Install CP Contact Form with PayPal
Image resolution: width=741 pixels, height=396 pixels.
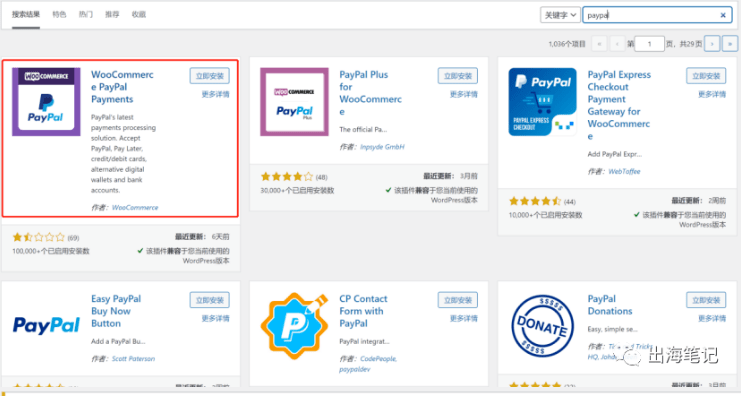[x=458, y=300]
